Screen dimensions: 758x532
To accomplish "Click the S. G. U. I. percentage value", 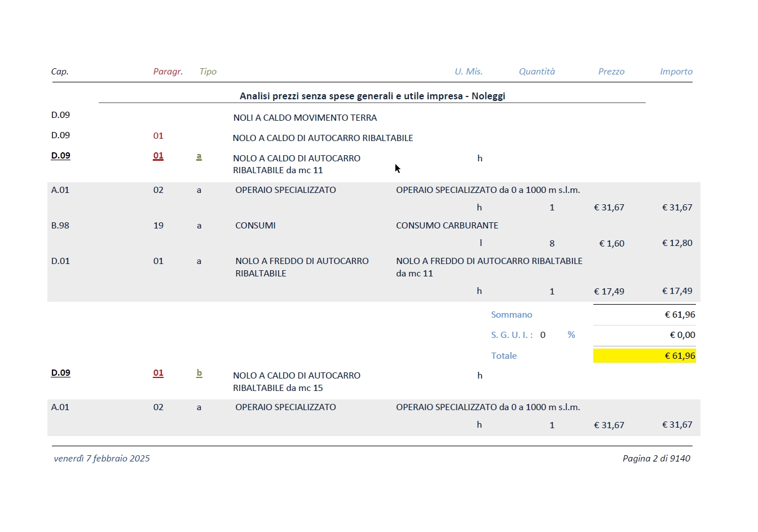I will pyautogui.click(x=543, y=335).
